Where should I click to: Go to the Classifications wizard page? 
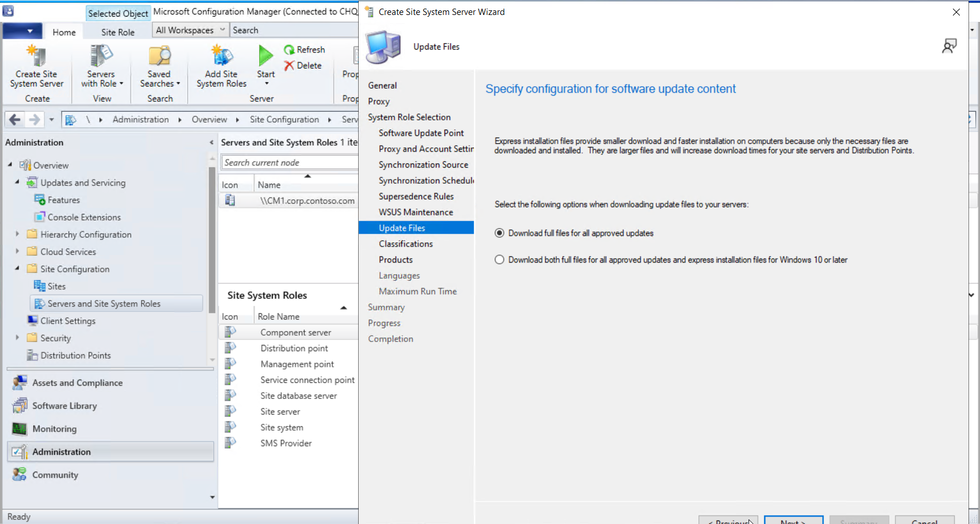pyautogui.click(x=406, y=244)
